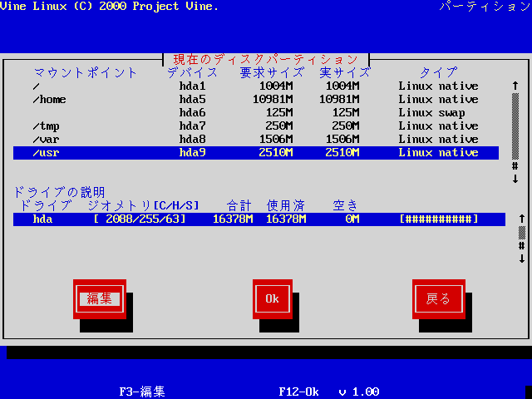
Task: Click the 合計 column header
Action: (239, 205)
